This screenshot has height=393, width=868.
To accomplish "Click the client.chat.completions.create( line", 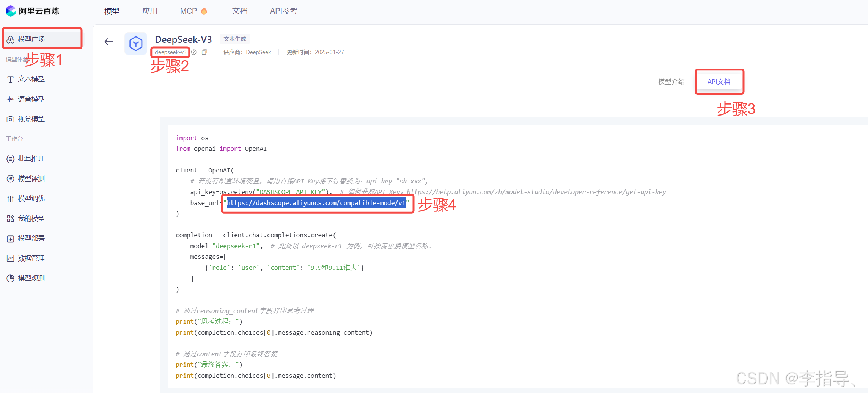I will pos(256,235).
